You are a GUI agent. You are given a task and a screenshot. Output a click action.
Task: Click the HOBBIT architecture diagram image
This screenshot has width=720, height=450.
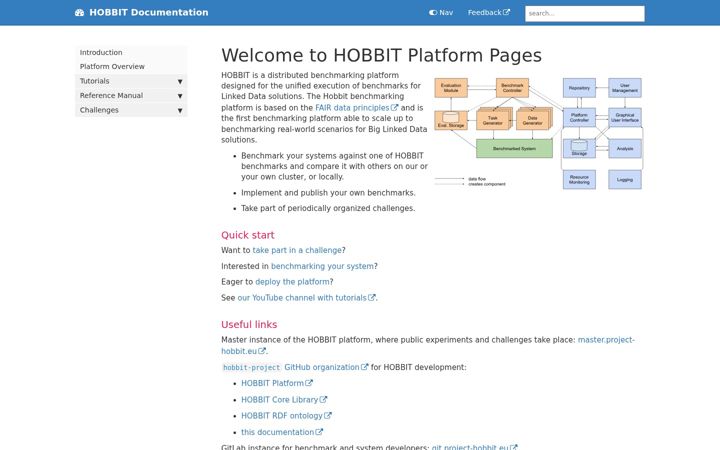[x=539, y=133]
